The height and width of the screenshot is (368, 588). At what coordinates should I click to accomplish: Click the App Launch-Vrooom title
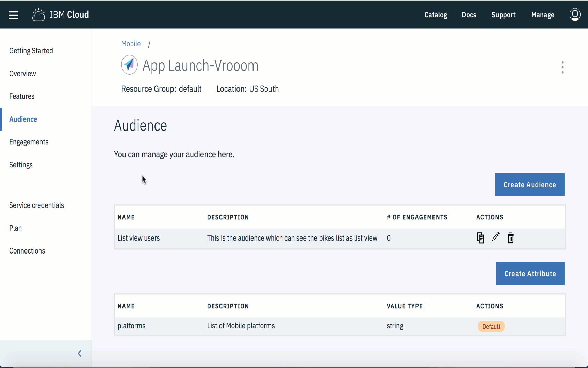tap(200, 65)
